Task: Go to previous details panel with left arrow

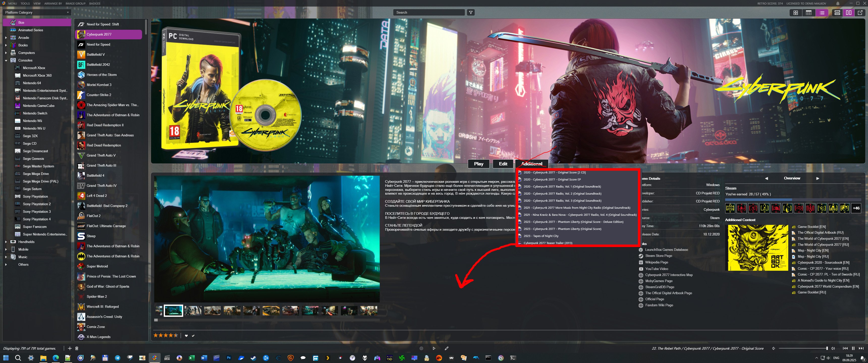Action: click(x=766, y=178)
